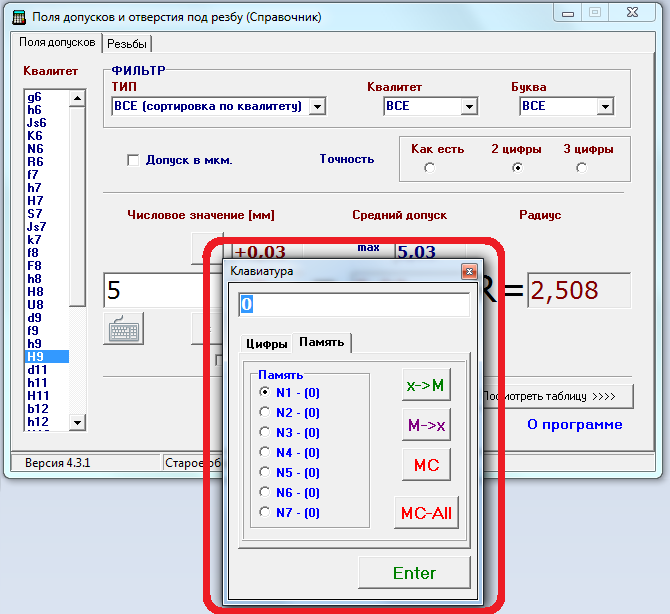The image size is (670, 614).
Task: Click the Версия 4.3.1 status bar entry
Action: [85, 463]
